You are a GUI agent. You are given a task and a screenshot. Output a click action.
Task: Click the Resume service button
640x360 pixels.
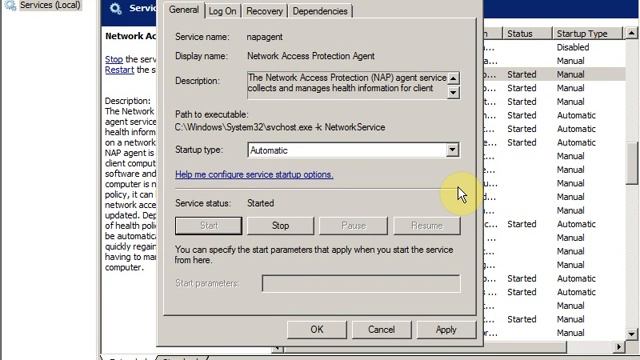[x=427, y=226]
